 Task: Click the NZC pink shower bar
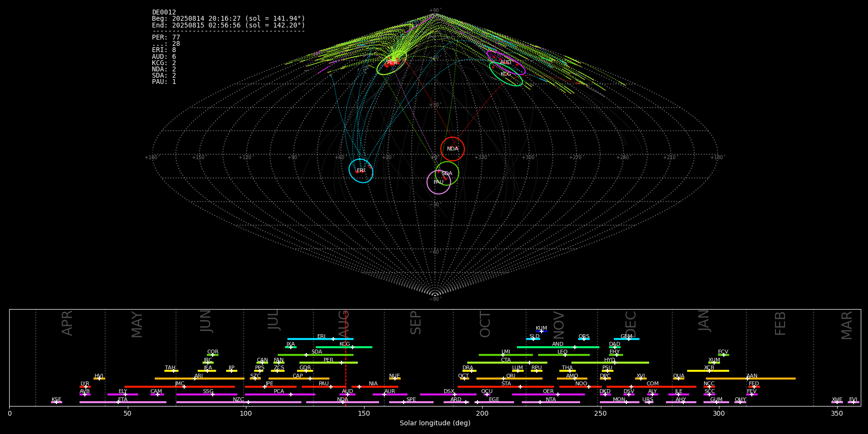click(x=239, y=402)
